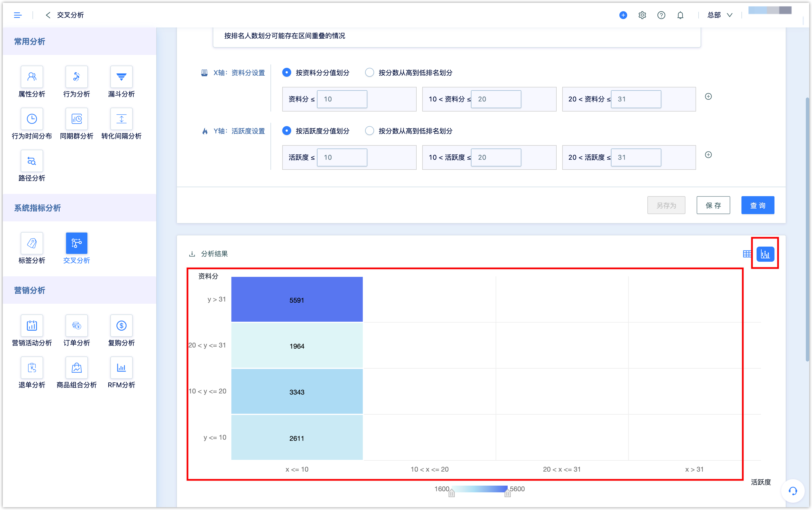
Task: Edit the 10 < 资料分 ≤ 20 input
Action: 496,99
